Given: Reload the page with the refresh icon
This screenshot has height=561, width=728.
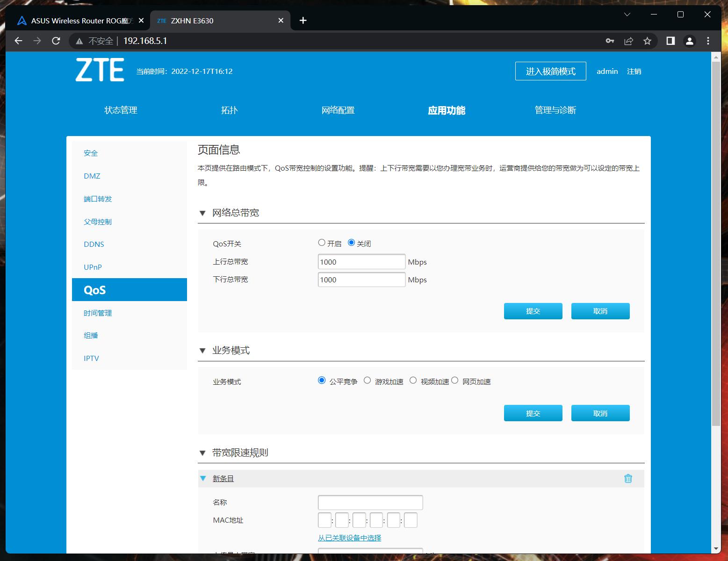Looking at the screenshot, I should point(56,41).
